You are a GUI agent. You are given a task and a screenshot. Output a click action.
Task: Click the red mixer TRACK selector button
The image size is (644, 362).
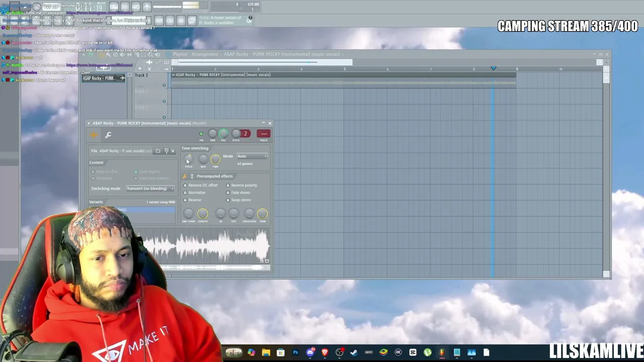click(264, 134)
